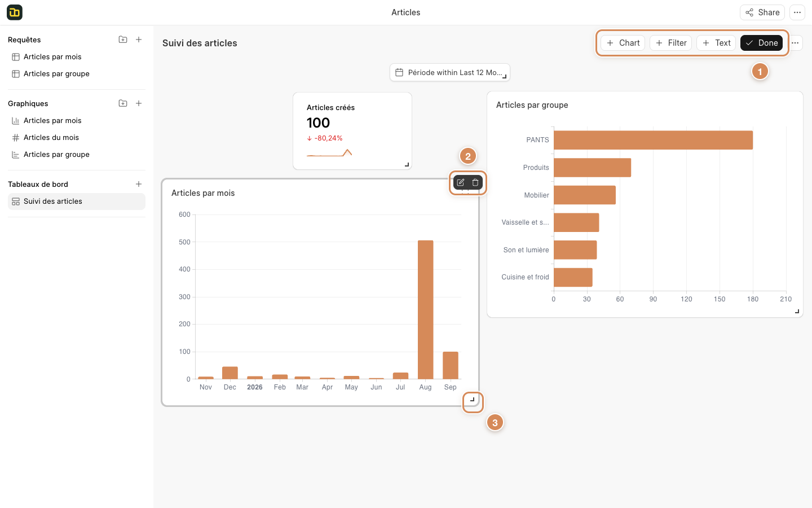Viewport: 812px width, 508px height.
Task: Click the Articles créés number card
Action: click(x=352, y=131)
